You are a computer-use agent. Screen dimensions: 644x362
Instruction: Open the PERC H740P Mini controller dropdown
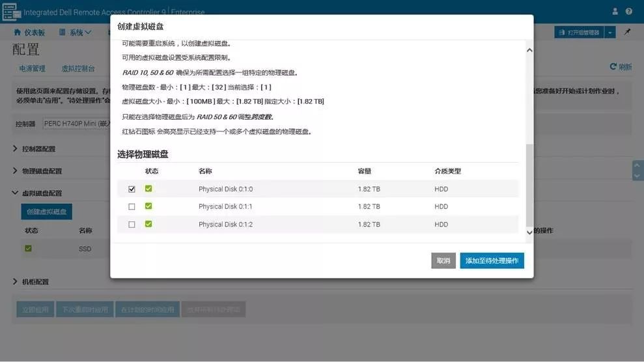[x=76, y=124]
